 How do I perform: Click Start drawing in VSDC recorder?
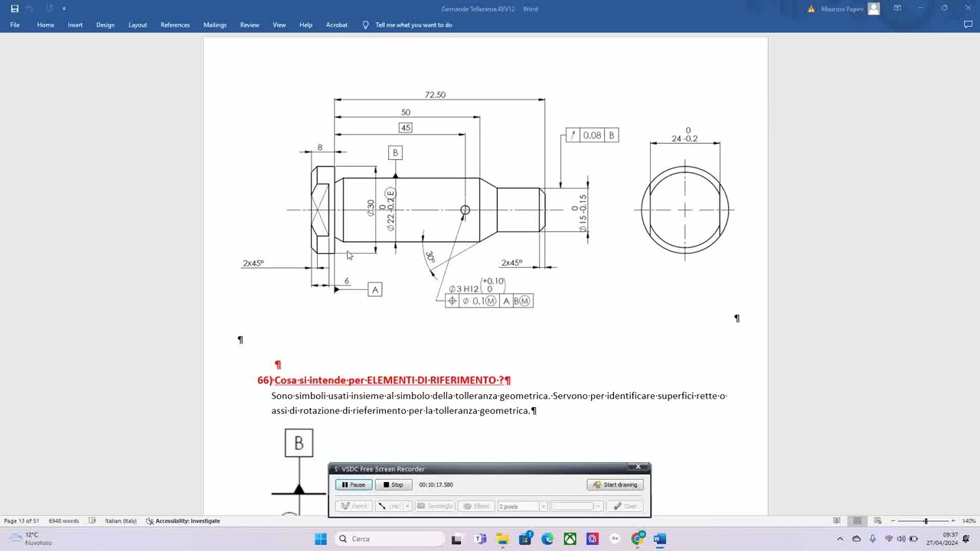615,484
